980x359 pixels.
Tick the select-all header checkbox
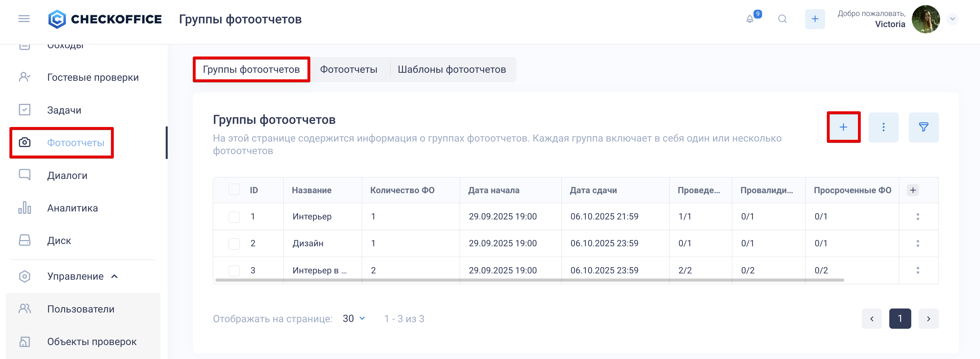click(234, 189)
